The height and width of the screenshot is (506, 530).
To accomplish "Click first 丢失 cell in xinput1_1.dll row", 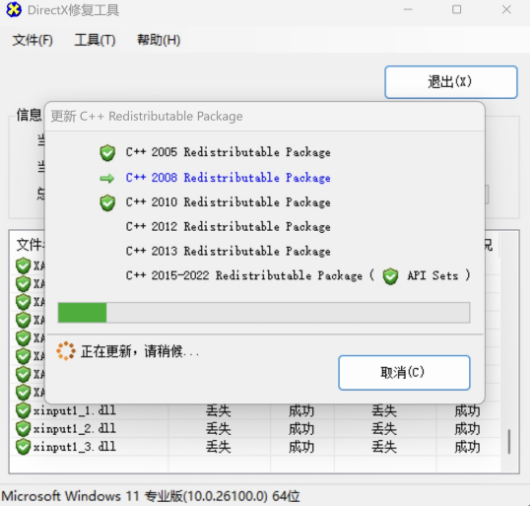I will tap(218, 411).
